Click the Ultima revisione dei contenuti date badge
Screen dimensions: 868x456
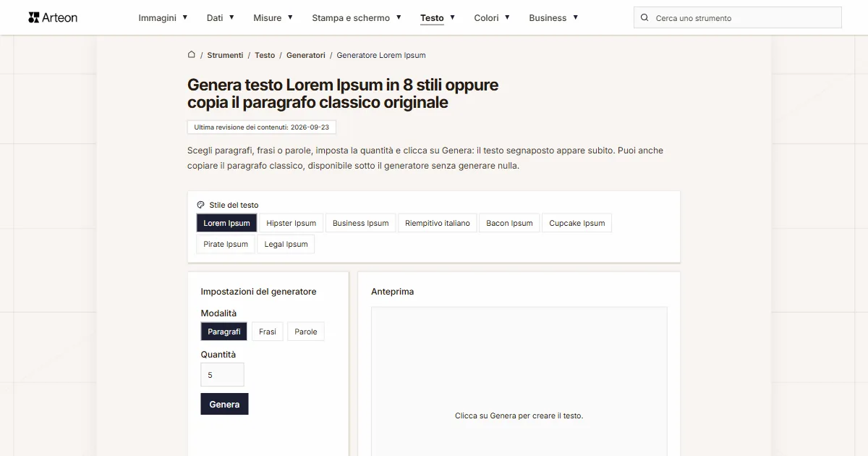pos(262,127)
